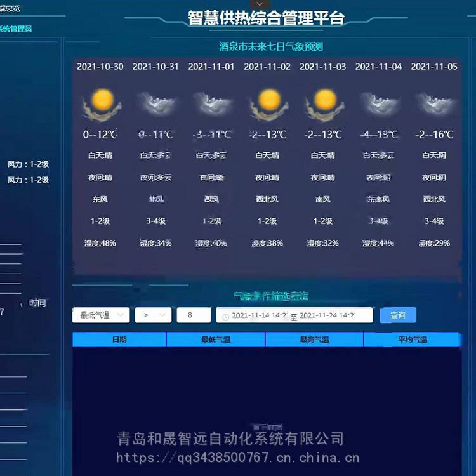Open the > comparison operator dropdown

point(154,315)
